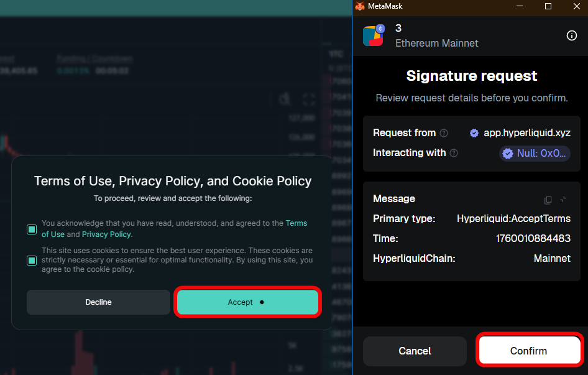Click the 'Request from' help question icon
This screenshot has width=588, height=375.
click(x=444, y=133)
